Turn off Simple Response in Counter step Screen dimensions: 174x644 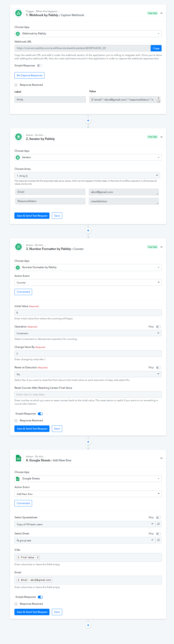pos(40,413)
